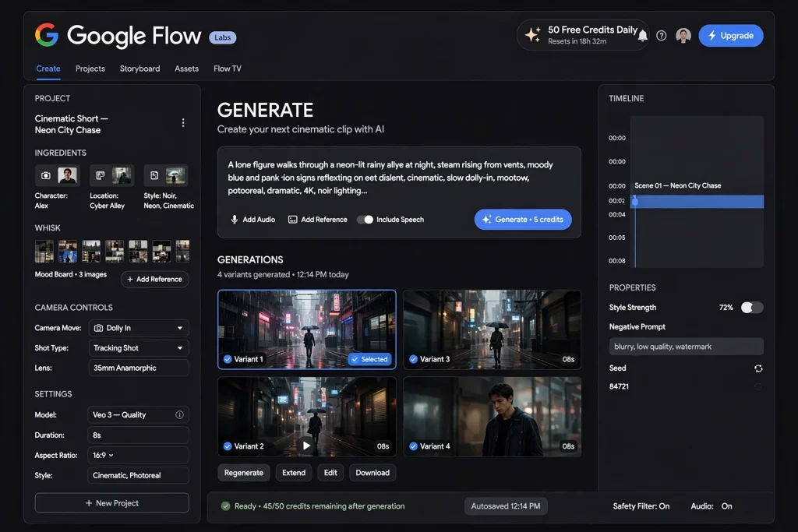Viewport: 798px width, 532px height.
Task: Click the camera icon in Camera Move
Action: point(99,328)
